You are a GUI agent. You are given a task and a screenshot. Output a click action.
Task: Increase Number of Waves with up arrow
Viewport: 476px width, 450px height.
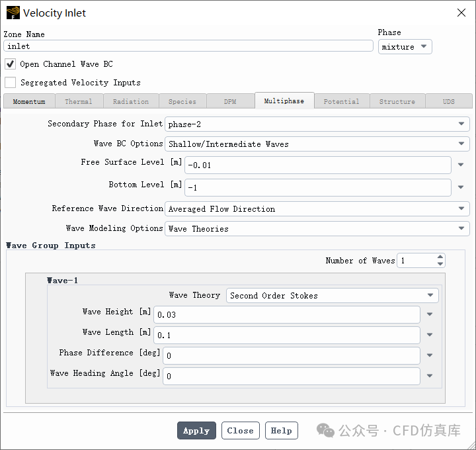[440, 257]
